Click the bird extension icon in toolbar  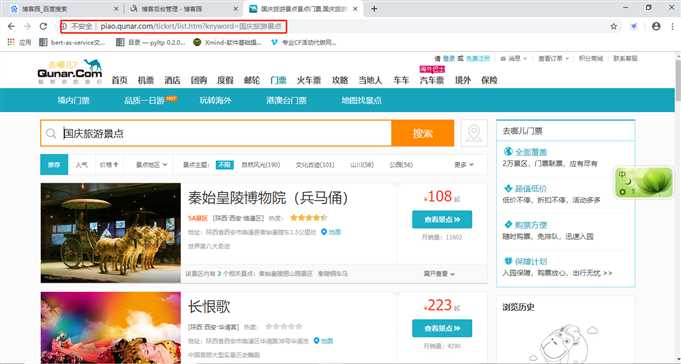634,26
